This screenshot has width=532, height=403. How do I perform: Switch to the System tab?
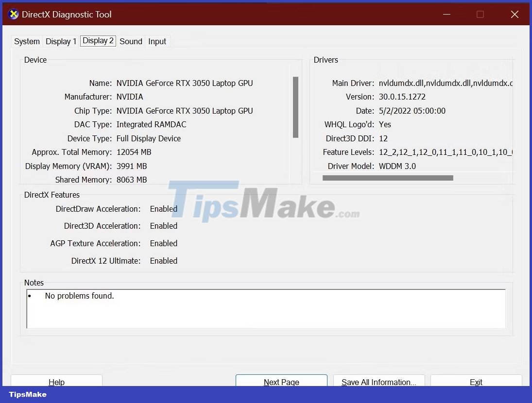(26, 41)
